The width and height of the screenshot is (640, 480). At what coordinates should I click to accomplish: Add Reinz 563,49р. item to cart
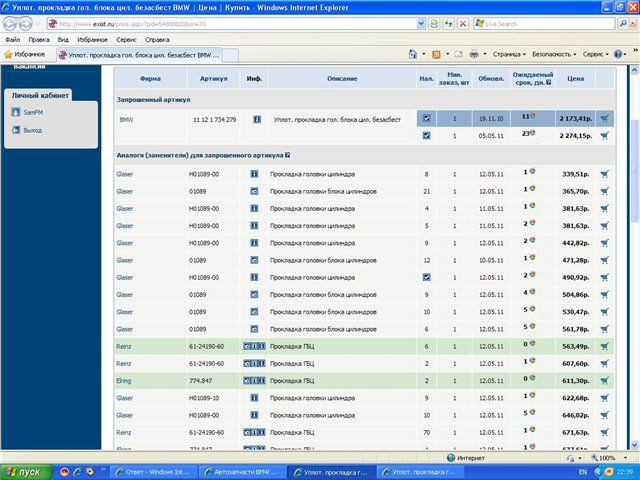[604, 346]
